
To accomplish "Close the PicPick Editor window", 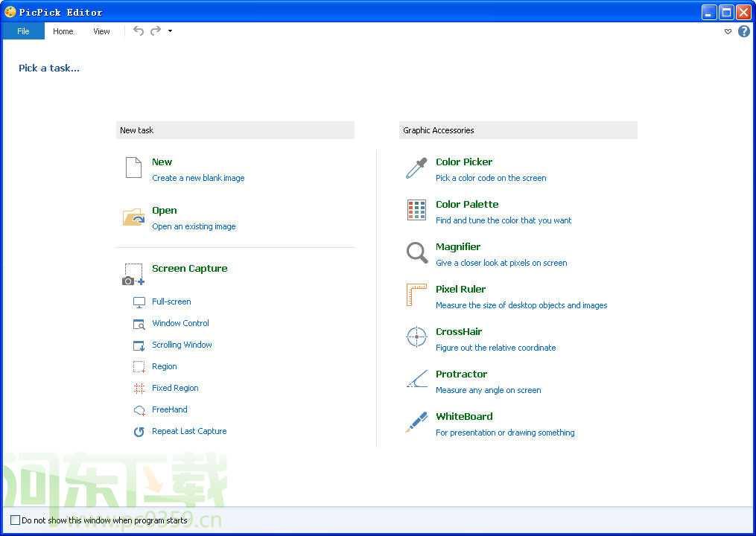I will click(743, 12).
